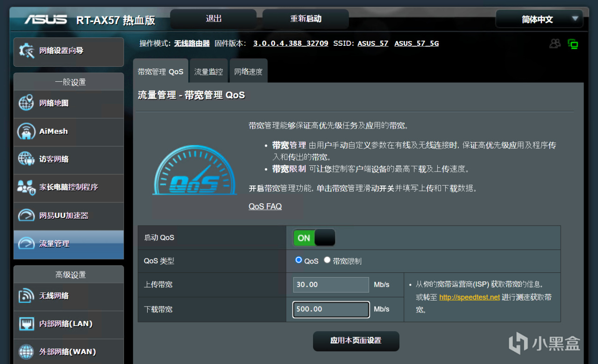The height and width of the screenshot is (364, 598).
Task: Open 访客网络 in the sidebar
Action: [69, 160]
